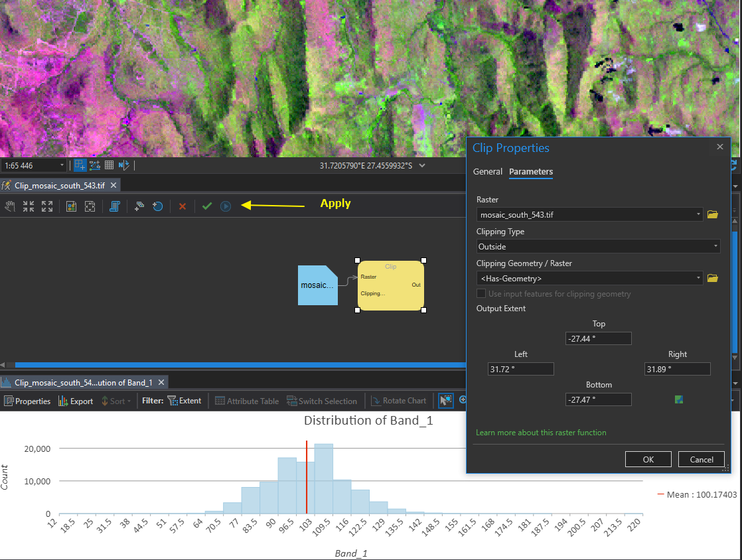Switch to the General tab in Clip Properties
The image size is (742, 560).
tap(487, 172)
